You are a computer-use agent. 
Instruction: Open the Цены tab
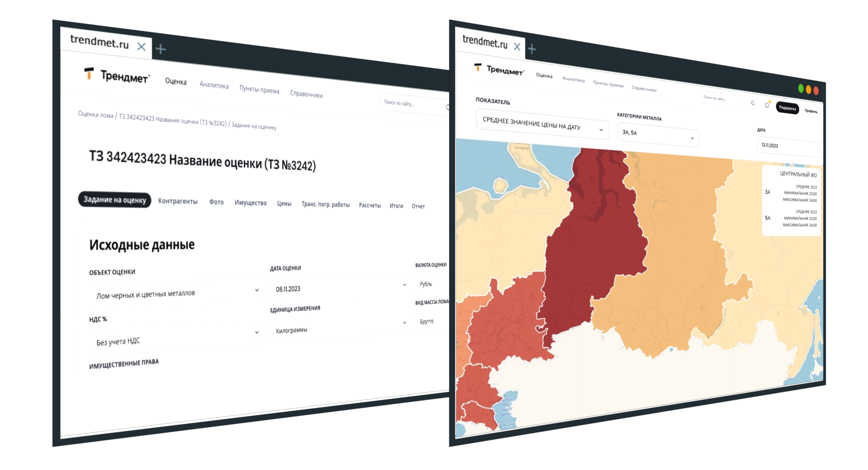click(x=284, y=204)
